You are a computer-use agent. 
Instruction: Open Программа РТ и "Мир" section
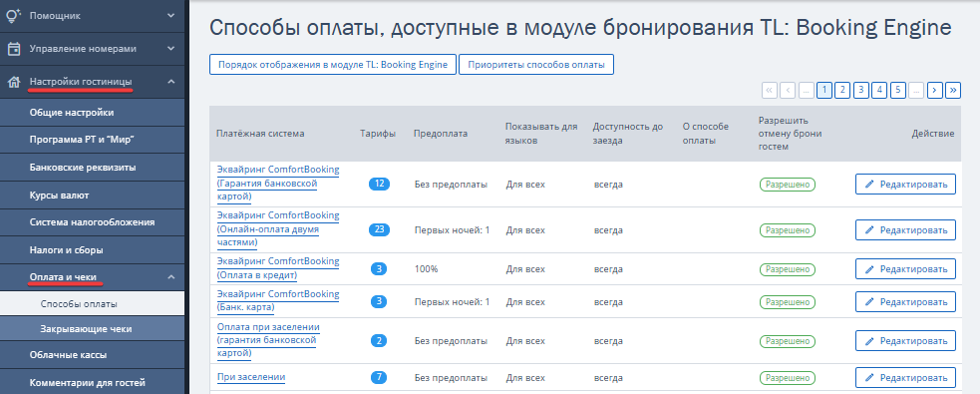pyautogui.click(x=93, y=140)
